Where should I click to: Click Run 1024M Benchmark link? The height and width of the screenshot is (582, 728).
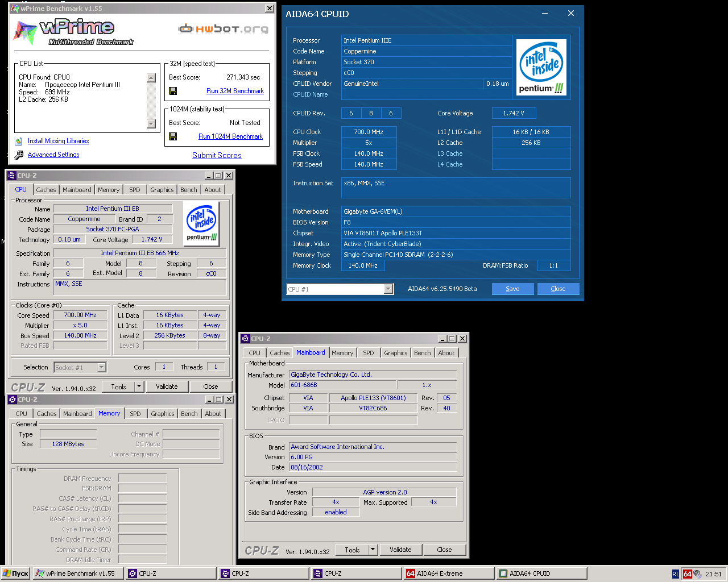(x=230, y=136)
